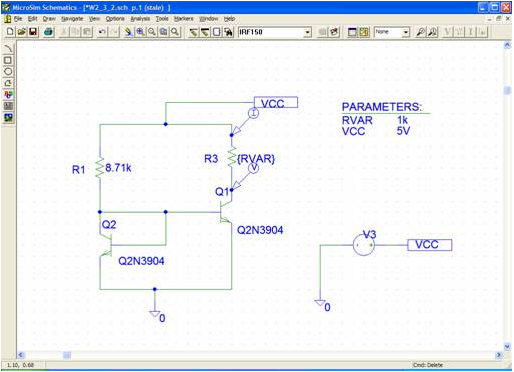Select ground symbol below transistors
514x372 pixels.
(155, 314)
